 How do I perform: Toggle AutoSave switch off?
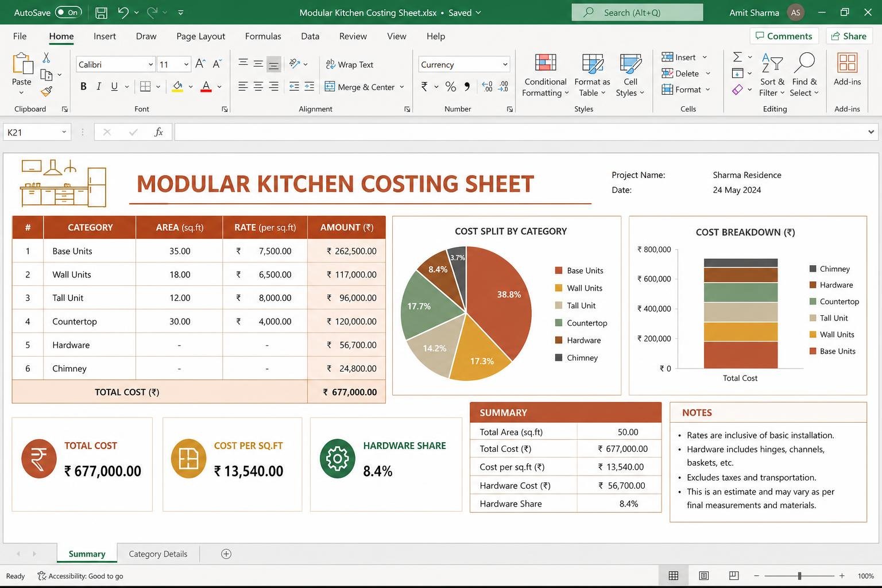[68, 12]
